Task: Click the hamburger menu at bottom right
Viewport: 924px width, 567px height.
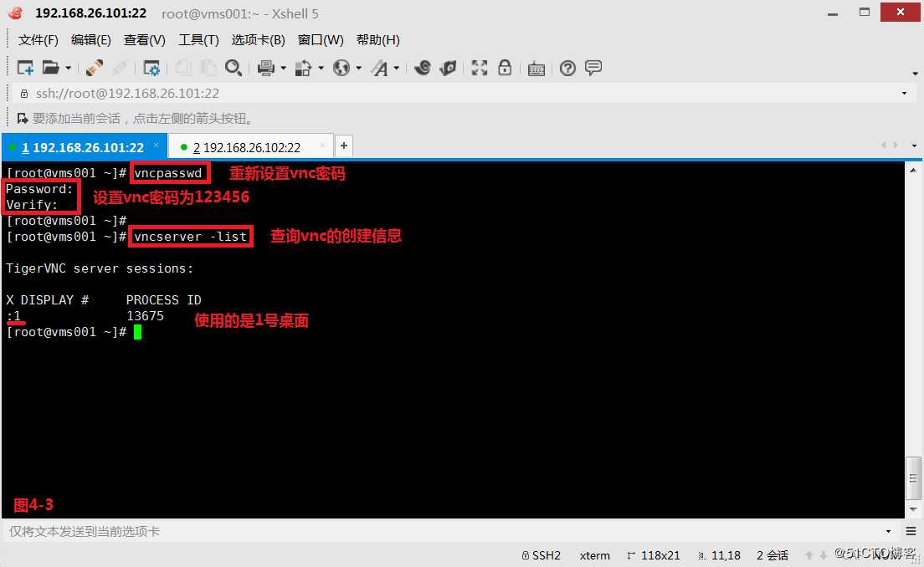Action: pos(911,531)
